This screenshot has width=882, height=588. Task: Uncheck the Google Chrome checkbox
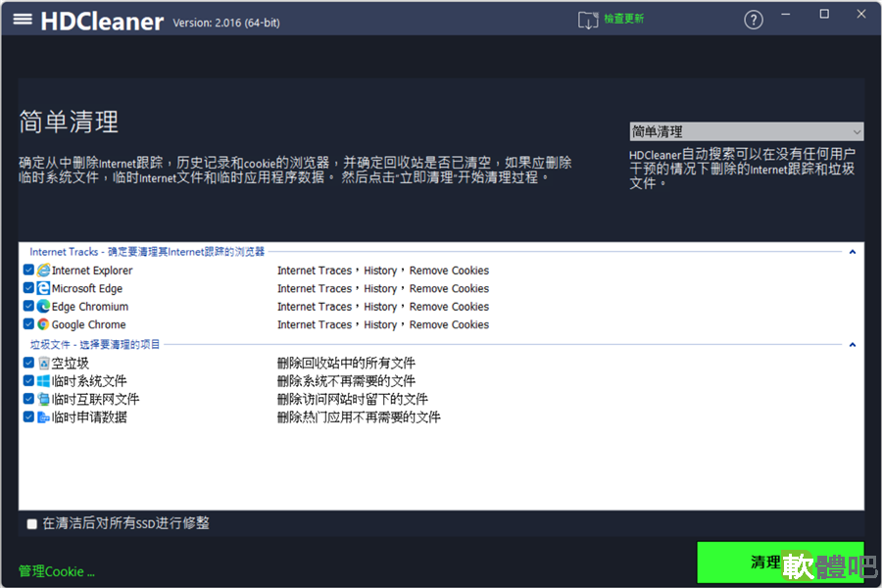28,324
